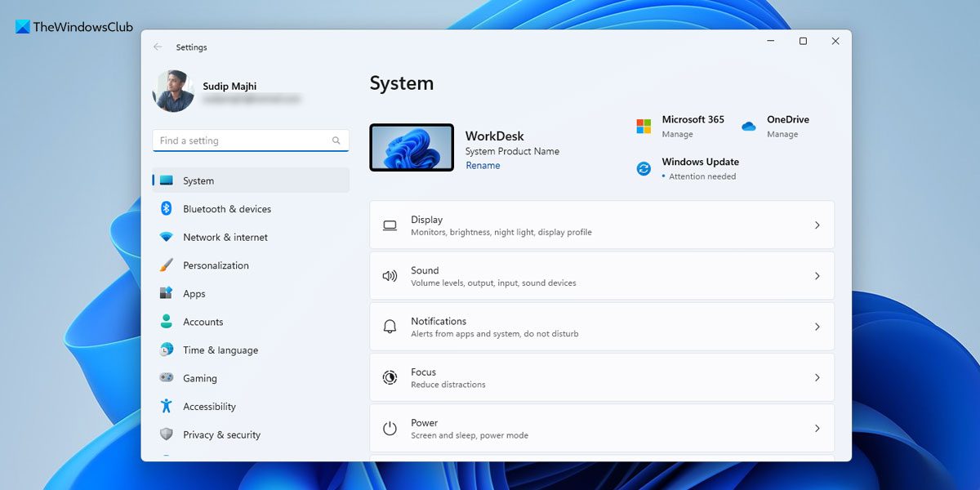Open Accounts category
980x490 pixels.
tap(251, 322)
